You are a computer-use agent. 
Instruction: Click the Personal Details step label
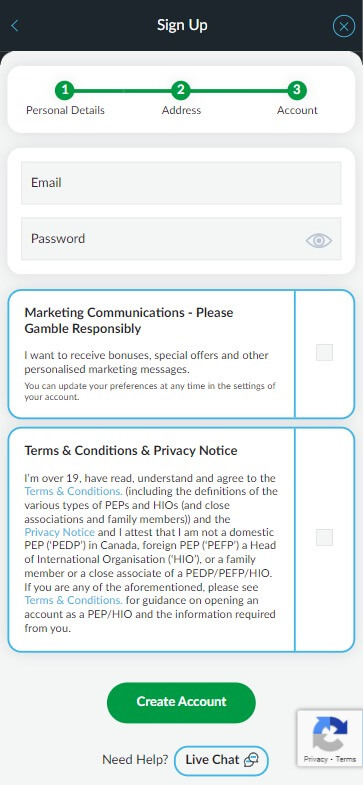point(65,111)
